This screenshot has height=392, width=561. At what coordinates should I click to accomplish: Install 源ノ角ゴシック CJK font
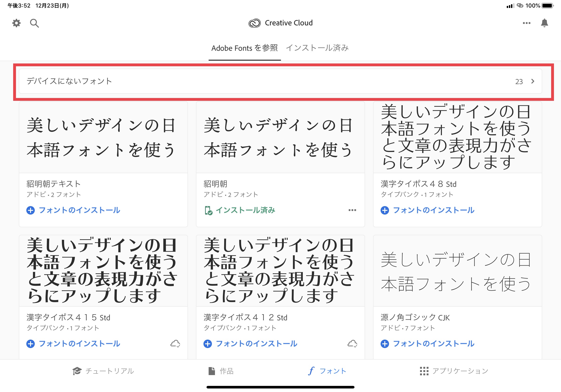click(428, 344)
